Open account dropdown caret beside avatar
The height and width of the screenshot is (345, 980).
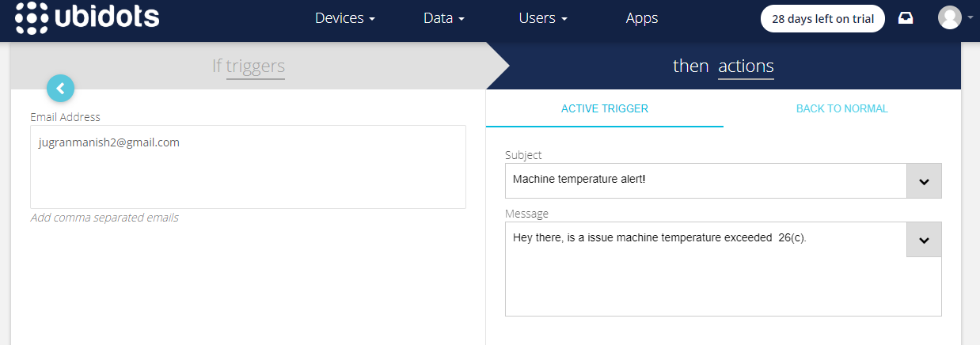coord(971,17)
